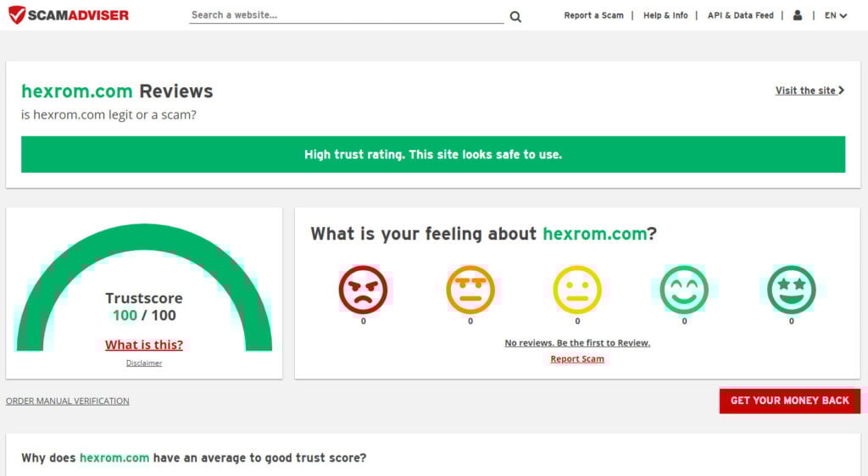868x476 pixels.
Task: Select the angry red face rating
Action: pos(363,290)
